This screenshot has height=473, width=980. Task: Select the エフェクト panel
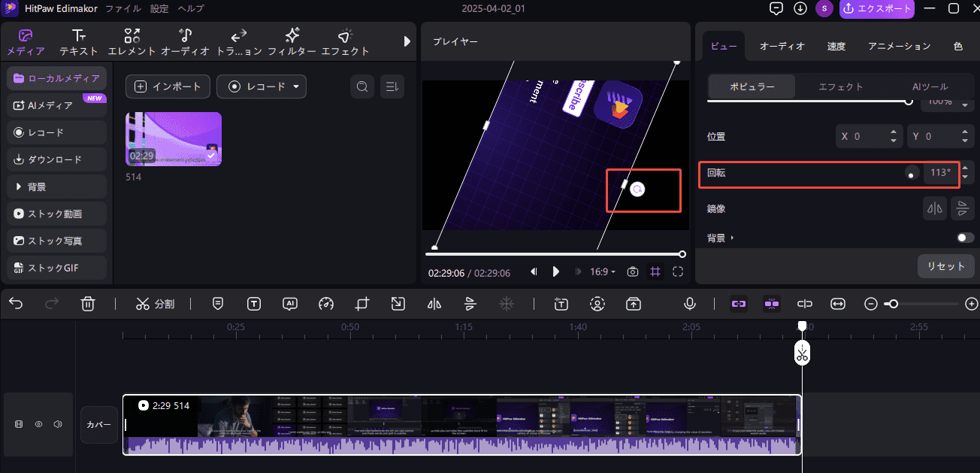[345, 41]
